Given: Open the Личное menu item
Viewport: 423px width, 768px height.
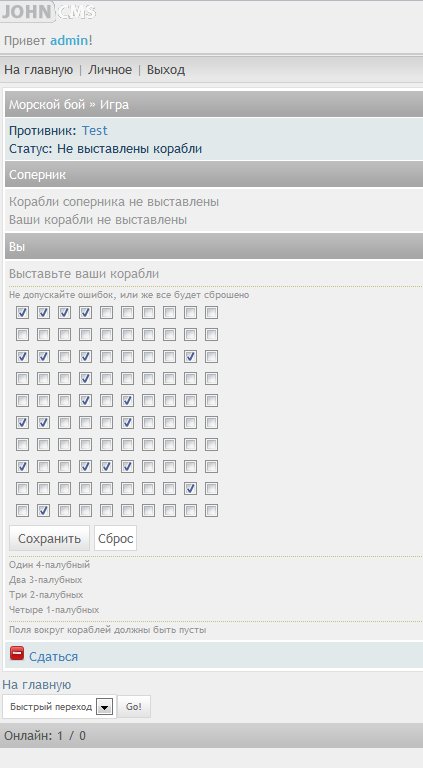Looking at the screenshot, I should tap(110, 70).
